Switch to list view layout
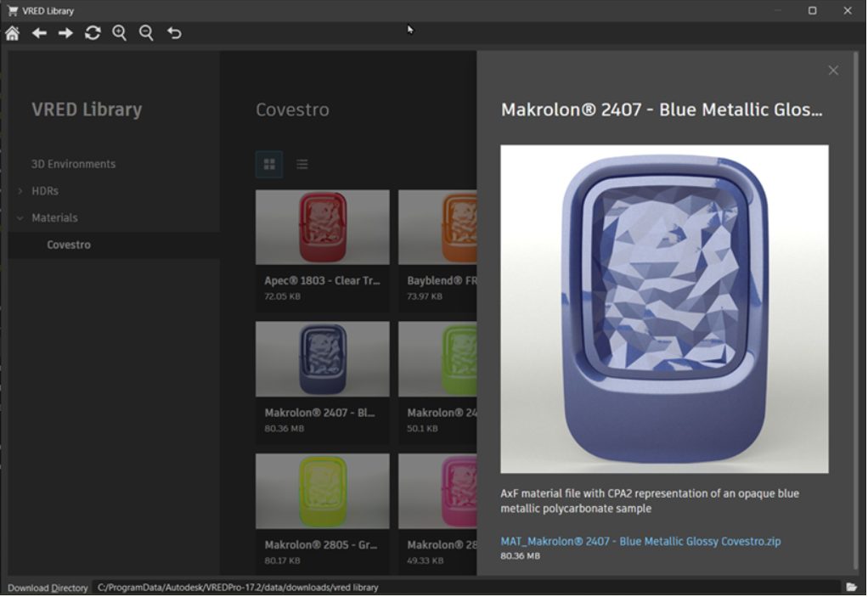 [302, 165]
